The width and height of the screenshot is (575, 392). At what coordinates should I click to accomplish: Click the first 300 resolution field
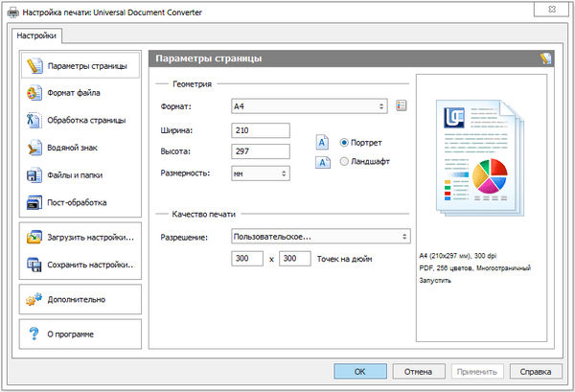coord(247,258)
